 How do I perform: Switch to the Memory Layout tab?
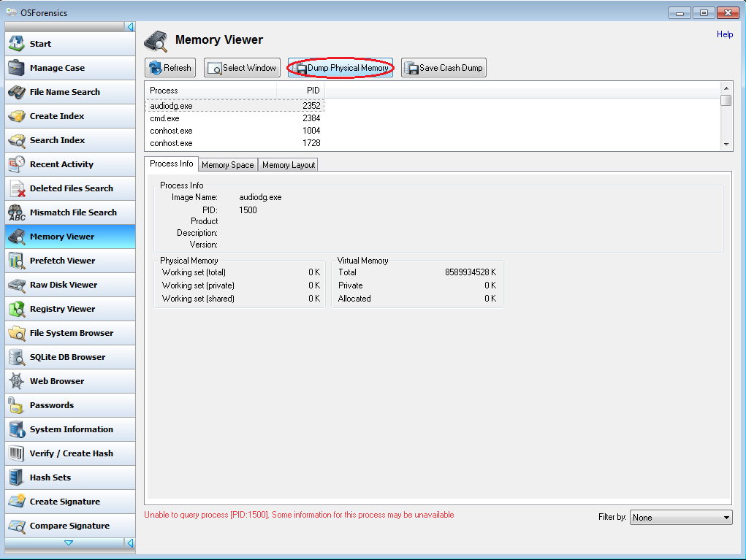tap(289, 165)
